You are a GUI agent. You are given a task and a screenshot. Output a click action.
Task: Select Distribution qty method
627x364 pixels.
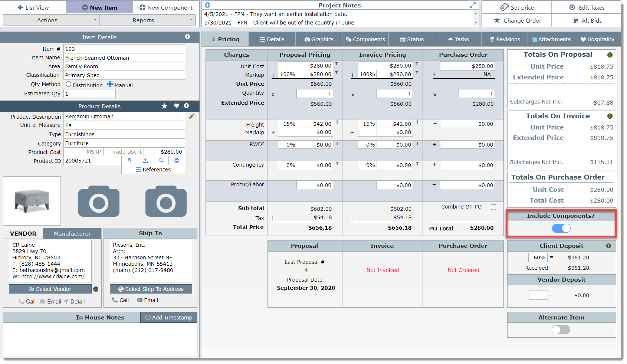click(x=68, y=84)
